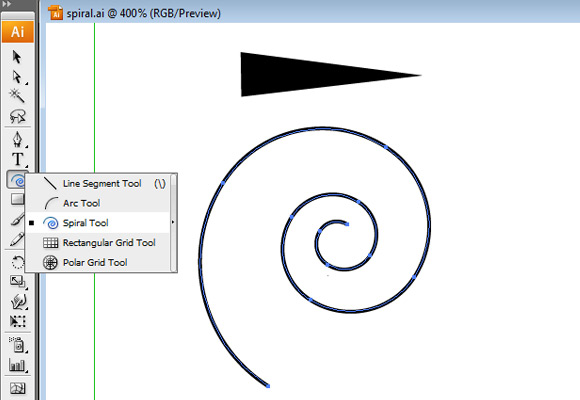Collapse the toolbar with double-arrow
The width and height of the screenshot is (580, 400).
tap(6, 4)
